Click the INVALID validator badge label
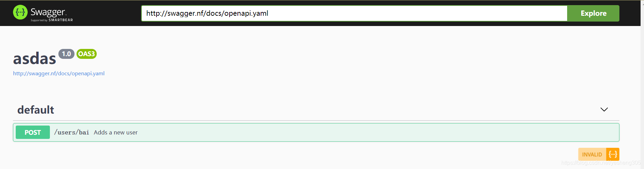This screenshot has width=644, height=169. (x=592, y=155)
